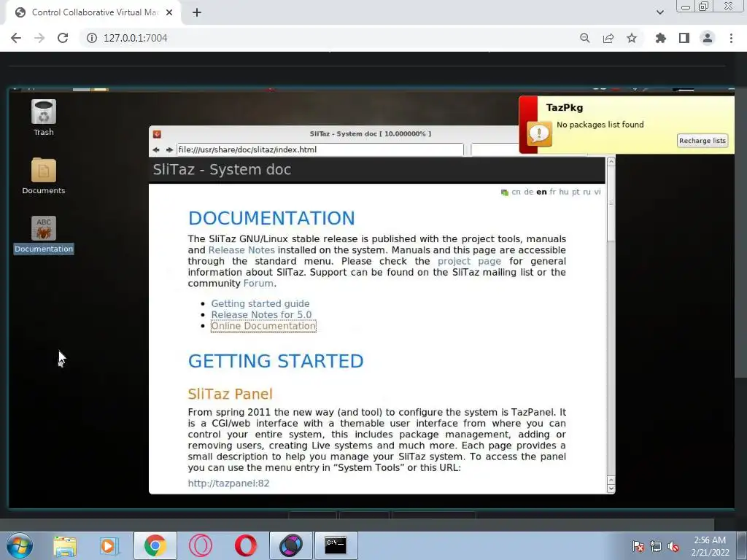
Task: Switch documentation language to vi
Action: click(597, 192)
